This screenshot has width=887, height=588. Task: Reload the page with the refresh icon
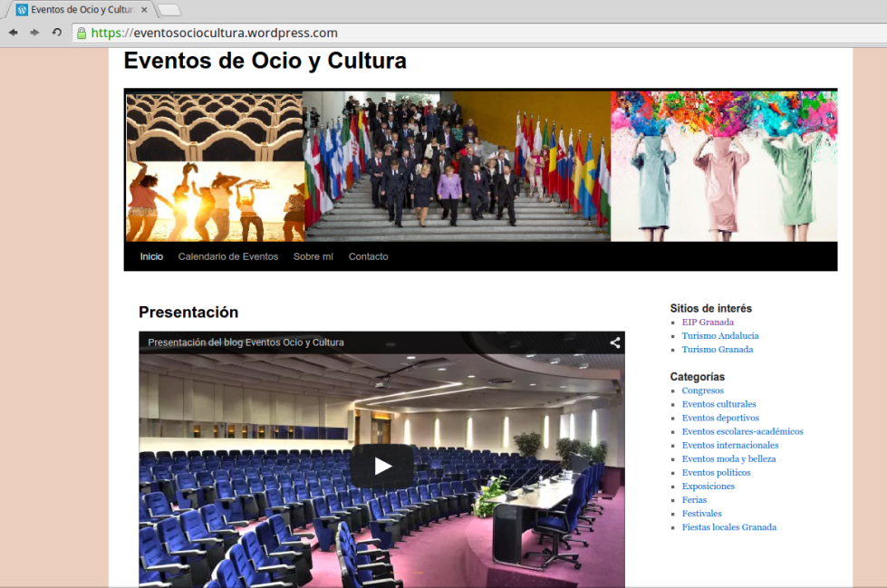(x=56, y=33)
